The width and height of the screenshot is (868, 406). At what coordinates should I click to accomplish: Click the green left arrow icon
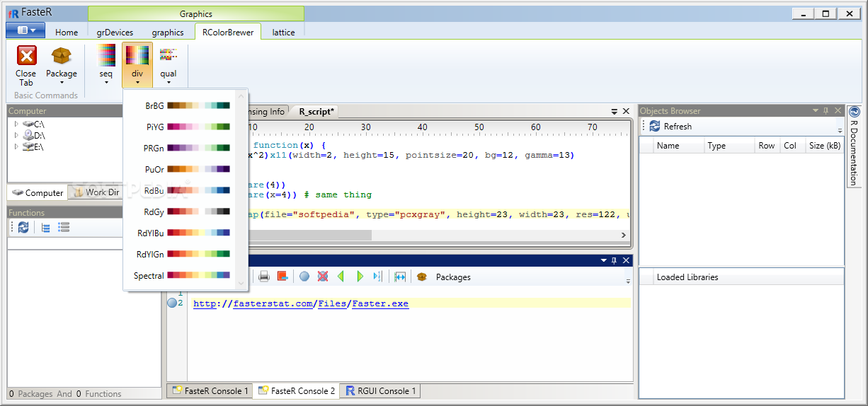click(341, 277)
